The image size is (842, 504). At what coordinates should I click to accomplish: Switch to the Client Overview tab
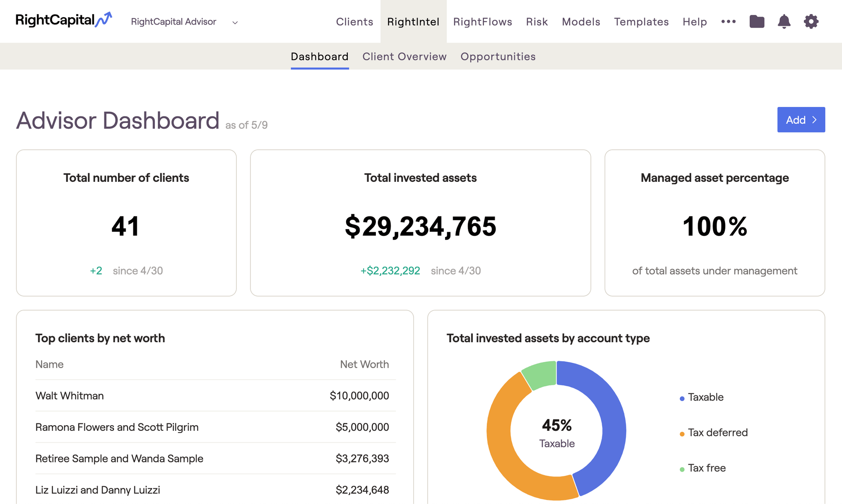[x=404, y=57]
